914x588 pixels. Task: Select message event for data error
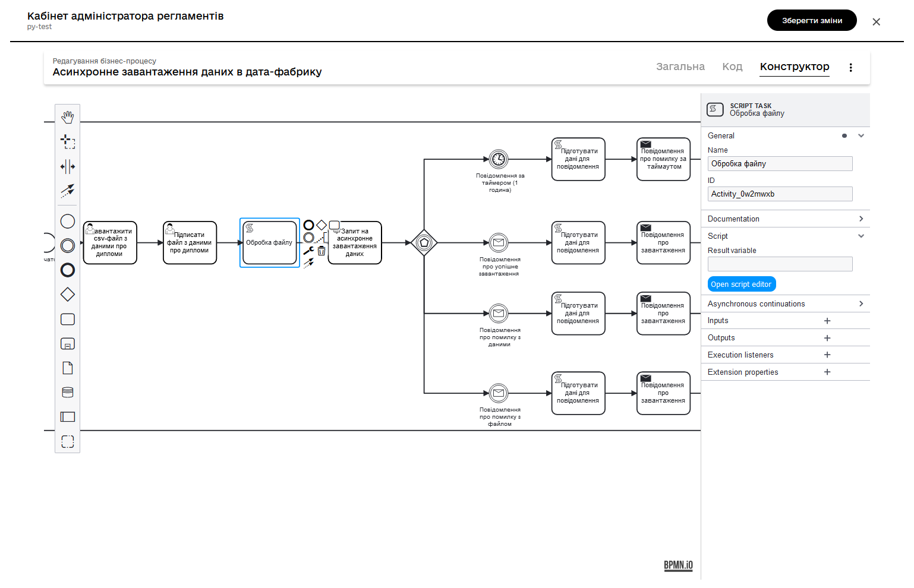pyautogui.click(x=499, y=314)
